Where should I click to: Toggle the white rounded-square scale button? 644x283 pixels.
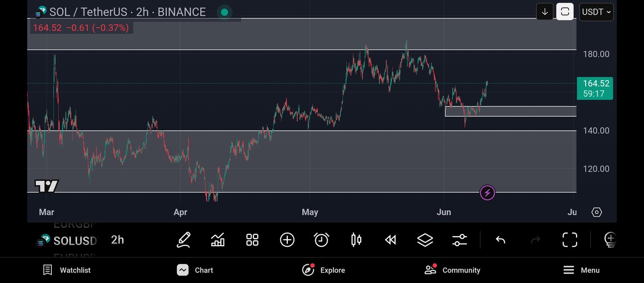pos(565,12)
